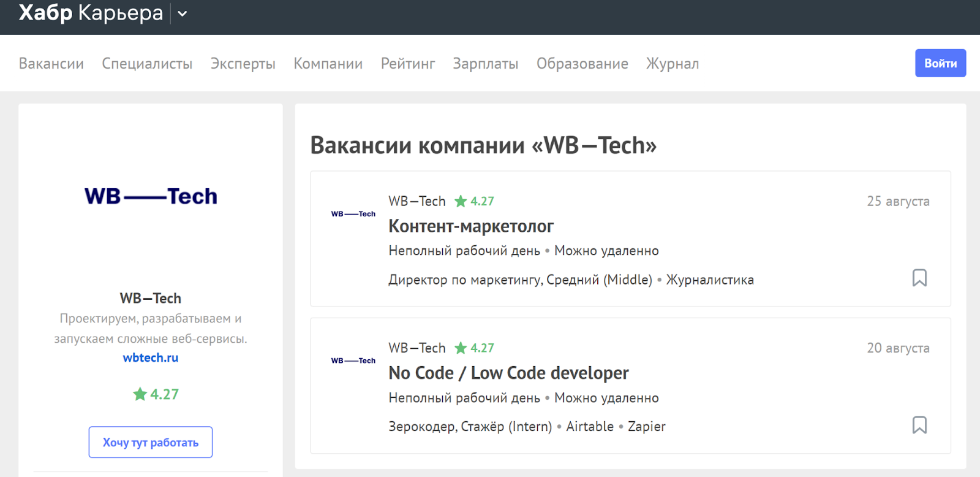Click the star rating 4.27 in the sidebar
Viewport: 980px width, 477px height.
tap(156, 394)
